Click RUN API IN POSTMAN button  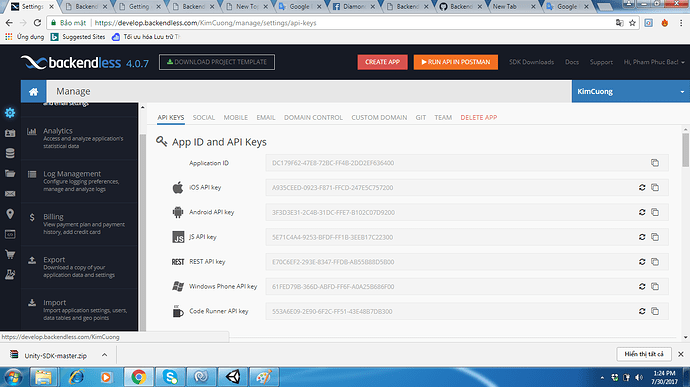click(455, 62)
